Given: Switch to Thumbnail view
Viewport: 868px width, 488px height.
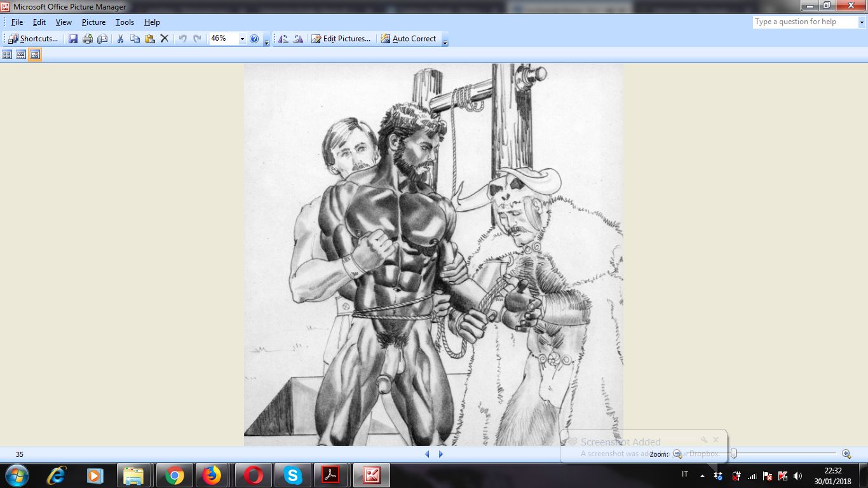Looking at the screenshot, I should pyautogui.click(x=7, y=55).
